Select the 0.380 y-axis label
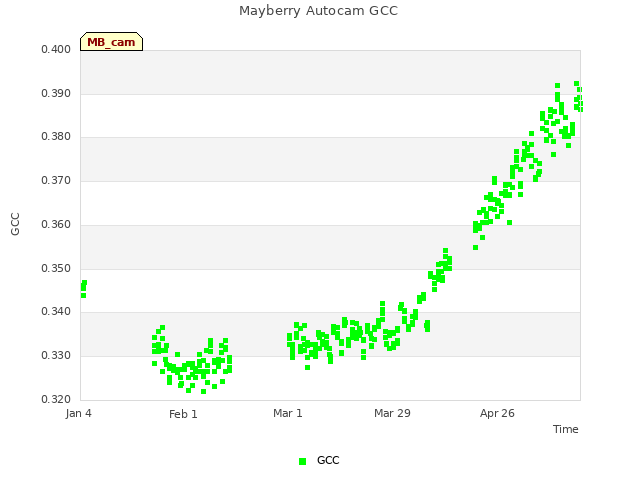 coord(56,136)
